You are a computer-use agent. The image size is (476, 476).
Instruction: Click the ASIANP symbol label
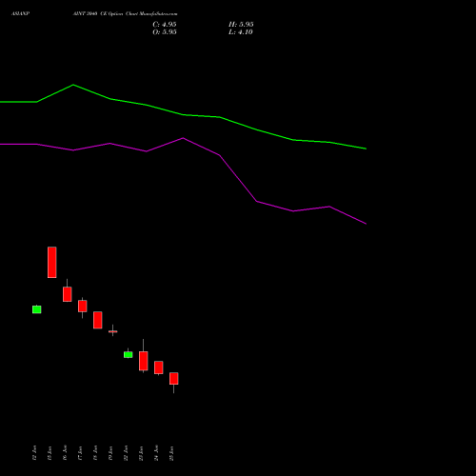[21, 14]
